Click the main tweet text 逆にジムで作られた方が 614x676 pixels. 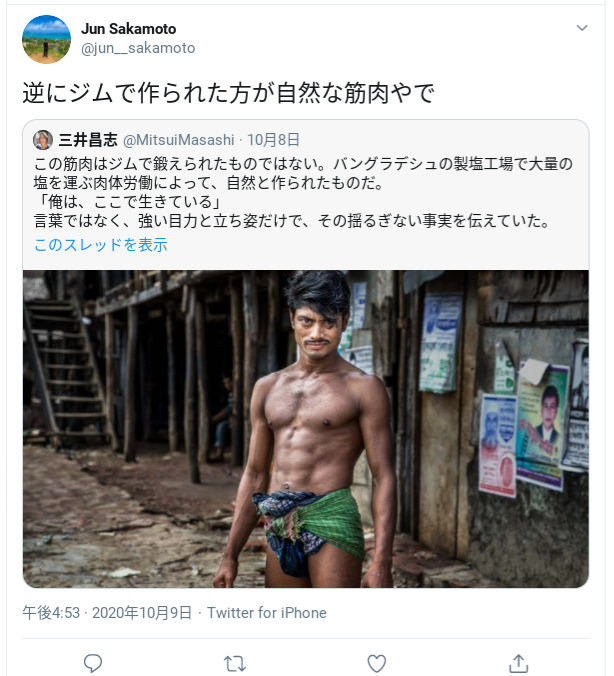(229, 95)
